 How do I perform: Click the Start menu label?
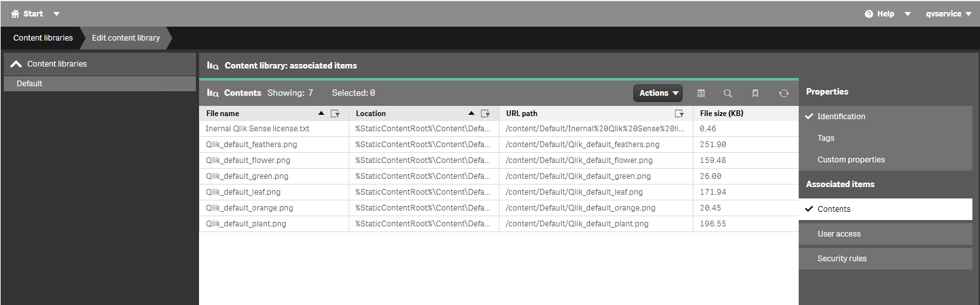point(34,14)
